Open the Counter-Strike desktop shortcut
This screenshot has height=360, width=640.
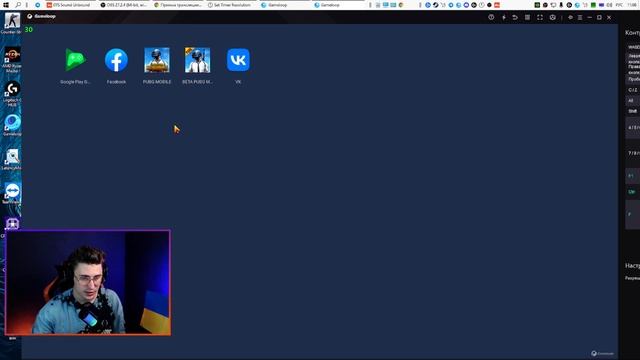[x=12, y=23]
